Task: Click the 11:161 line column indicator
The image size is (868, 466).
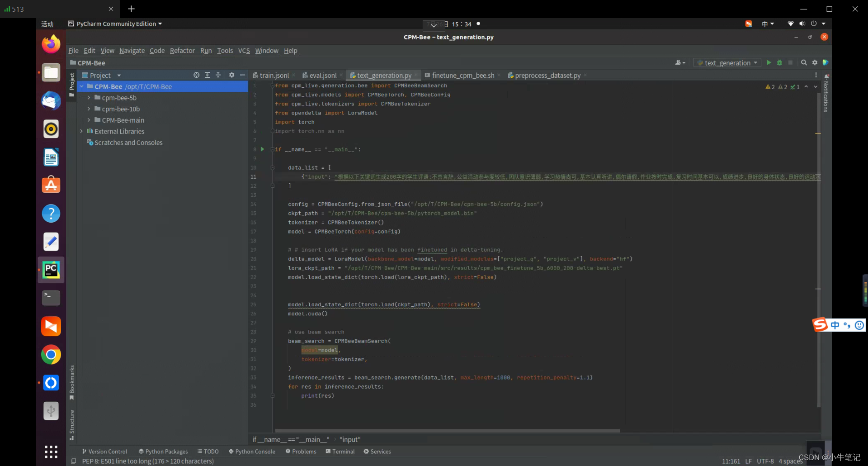Action: tap(731, 461)
